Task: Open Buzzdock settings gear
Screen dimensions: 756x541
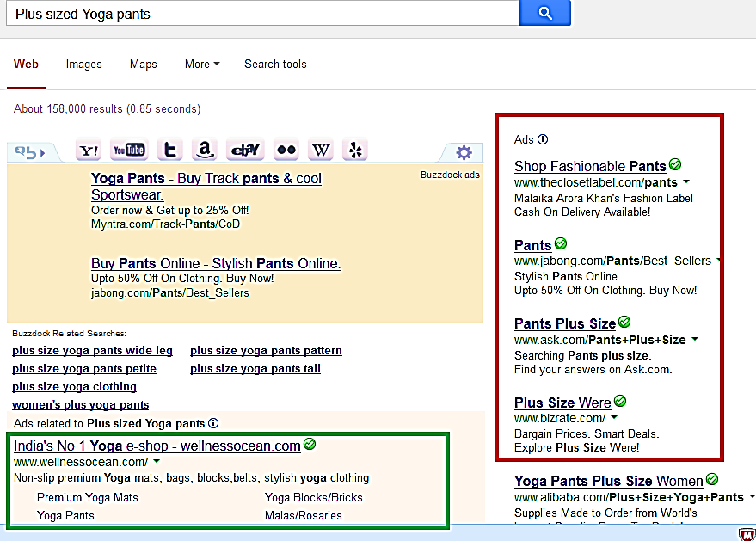Action: [x=464, y=153]
